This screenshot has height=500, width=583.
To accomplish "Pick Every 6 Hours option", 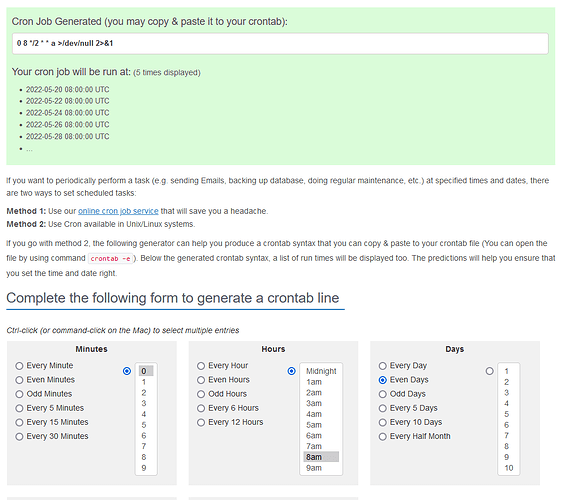I will point(201,408).
